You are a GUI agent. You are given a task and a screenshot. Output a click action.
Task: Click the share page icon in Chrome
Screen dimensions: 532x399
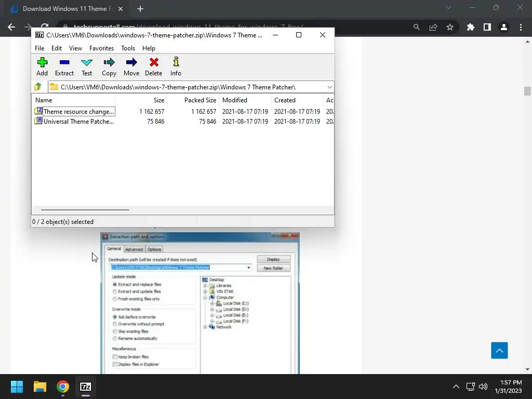tap(433, 27)
